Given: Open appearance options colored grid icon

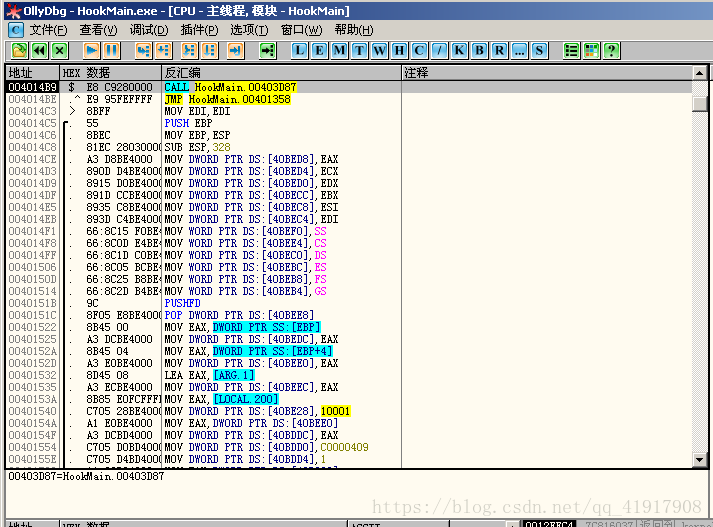Looking at the screenshot, I should [x=591, y=50].
